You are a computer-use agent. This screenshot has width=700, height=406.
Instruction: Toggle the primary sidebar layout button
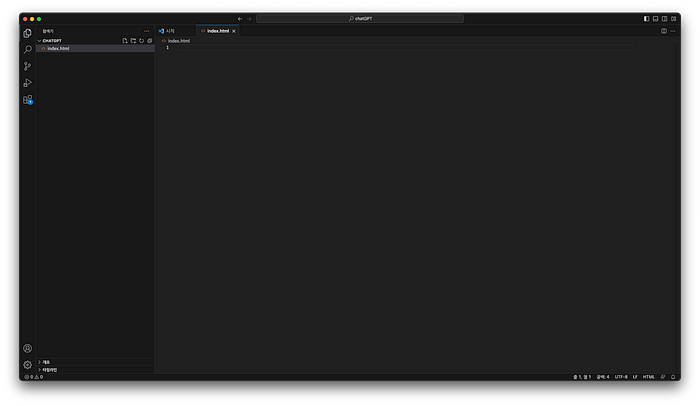(x=646, y=18)
